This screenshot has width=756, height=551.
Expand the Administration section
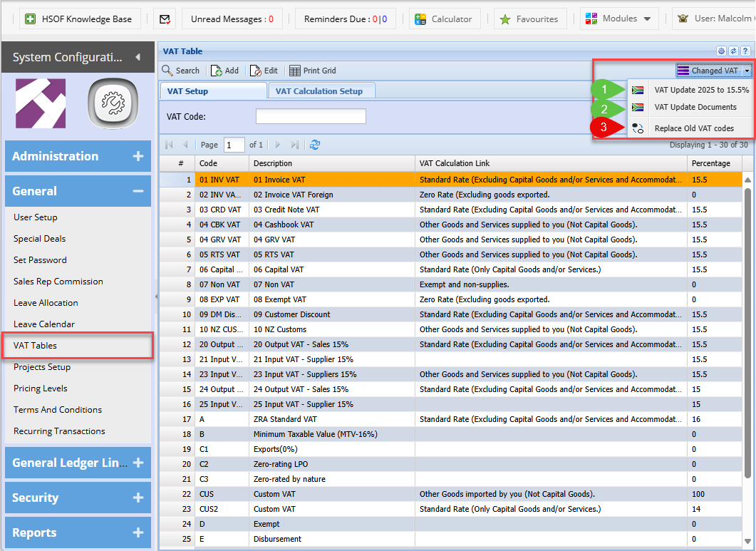[138, 156]
